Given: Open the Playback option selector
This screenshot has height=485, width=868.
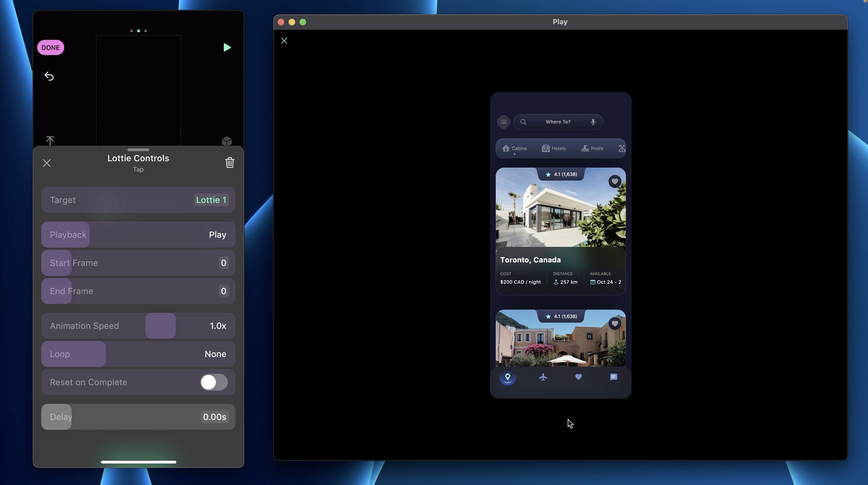Looking at the screenshot, I should (217, 235).
